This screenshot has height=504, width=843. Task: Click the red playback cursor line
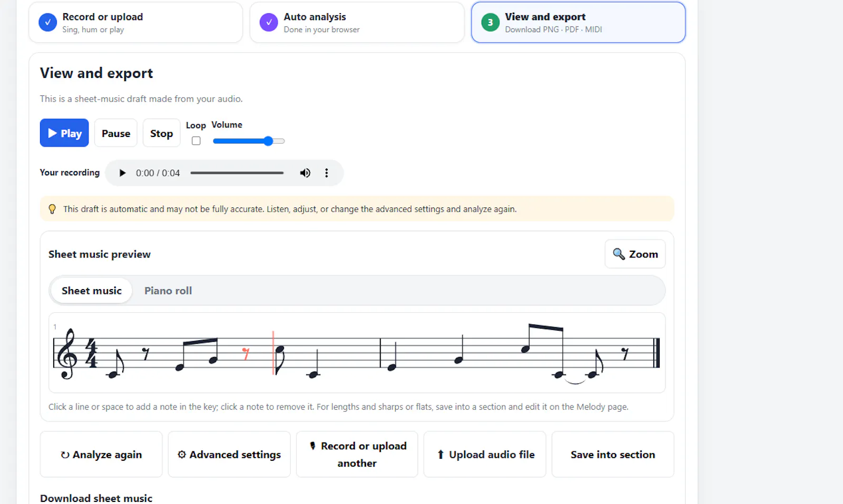click(273, 353)
